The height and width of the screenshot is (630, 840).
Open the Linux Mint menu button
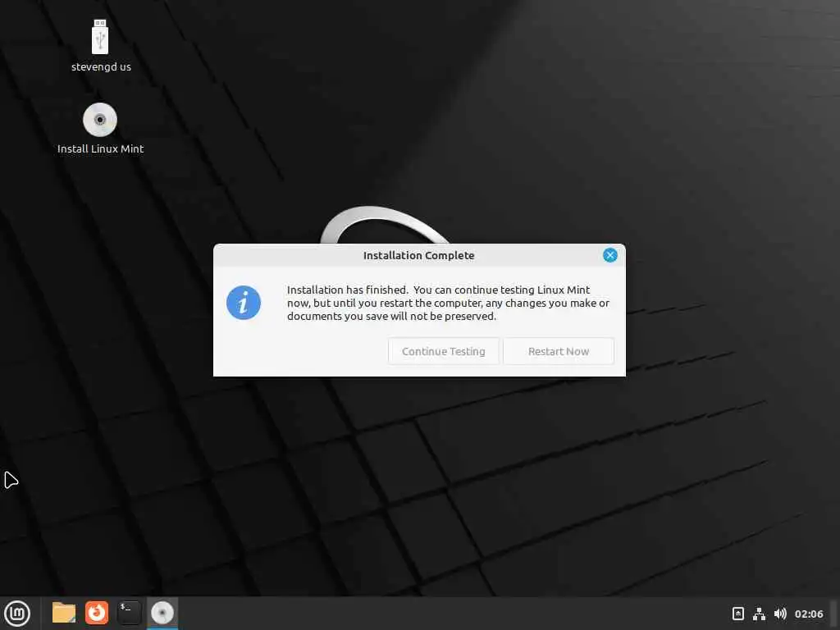tap(18, 614)
